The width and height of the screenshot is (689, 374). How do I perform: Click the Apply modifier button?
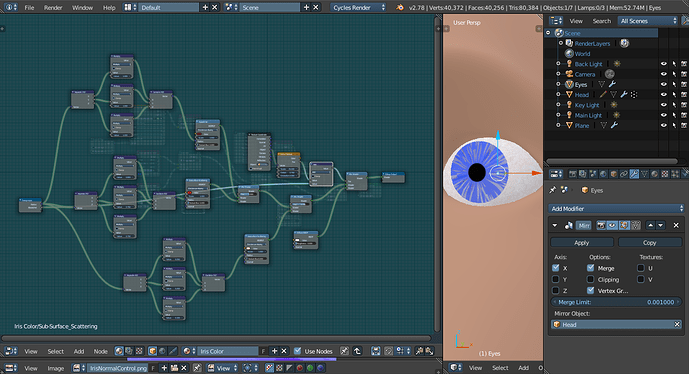[x=581, y=243]
